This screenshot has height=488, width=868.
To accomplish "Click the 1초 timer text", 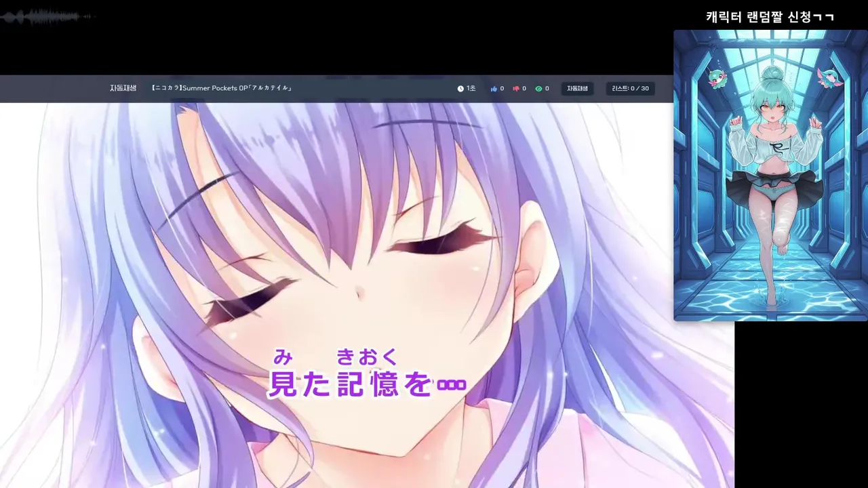I will (x=471, y=89).
